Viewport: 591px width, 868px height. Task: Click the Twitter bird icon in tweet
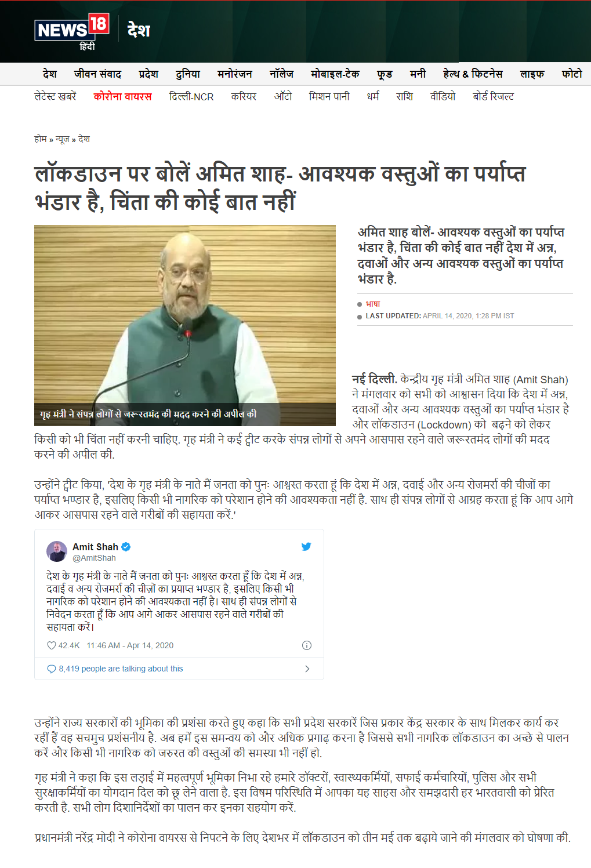point(306,546)
